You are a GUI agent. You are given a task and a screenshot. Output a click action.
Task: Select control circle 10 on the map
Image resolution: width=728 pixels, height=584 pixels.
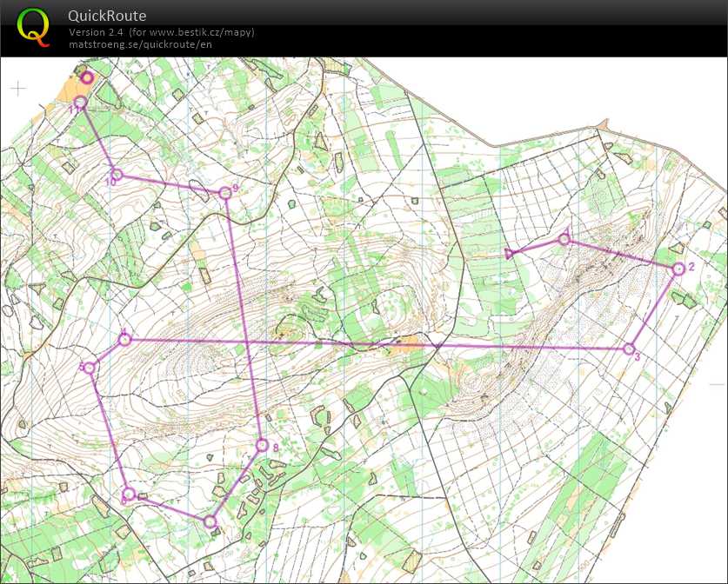(117, 175)
